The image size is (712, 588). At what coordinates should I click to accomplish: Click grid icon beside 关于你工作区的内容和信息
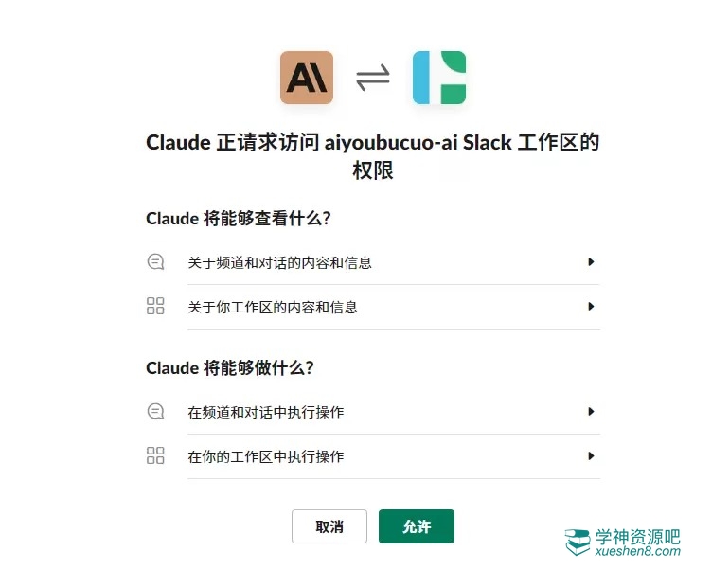point(156,307)
